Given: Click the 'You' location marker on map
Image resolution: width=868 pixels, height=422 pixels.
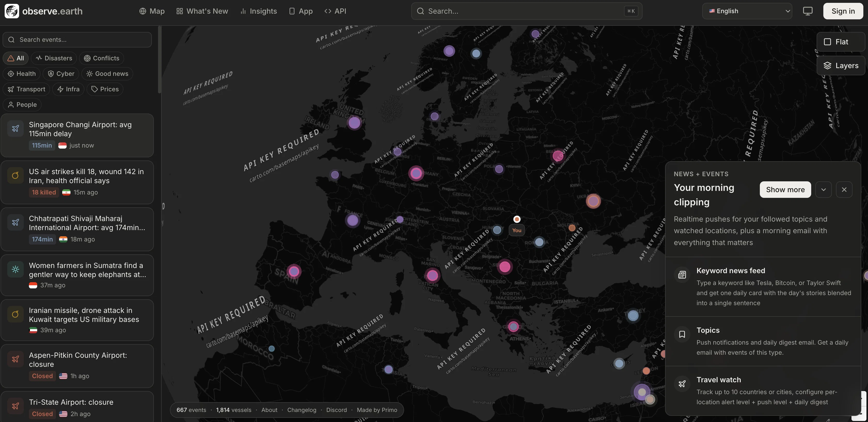Looking at the screenshot, I should pos(517,220).
